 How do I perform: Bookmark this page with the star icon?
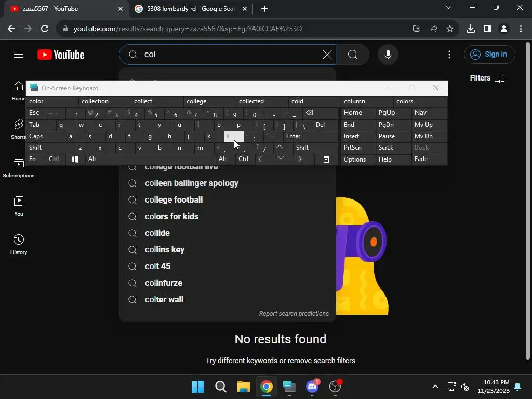pos(450,29)
